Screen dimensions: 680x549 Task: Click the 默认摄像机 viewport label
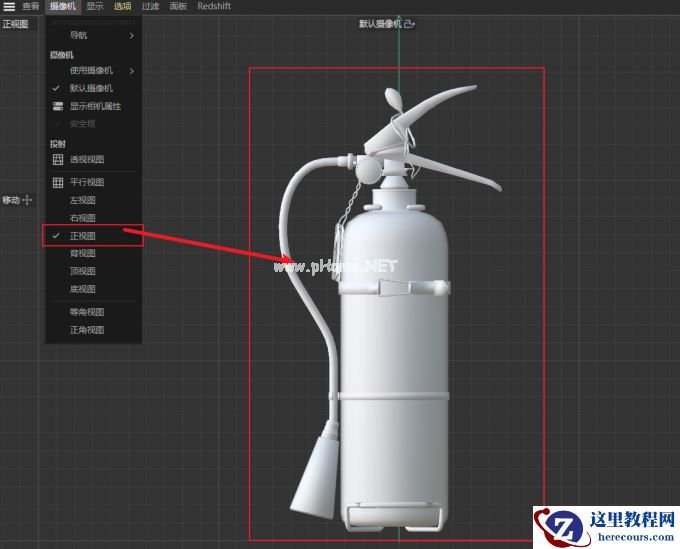pyautogui.click(x=380, y=23)
